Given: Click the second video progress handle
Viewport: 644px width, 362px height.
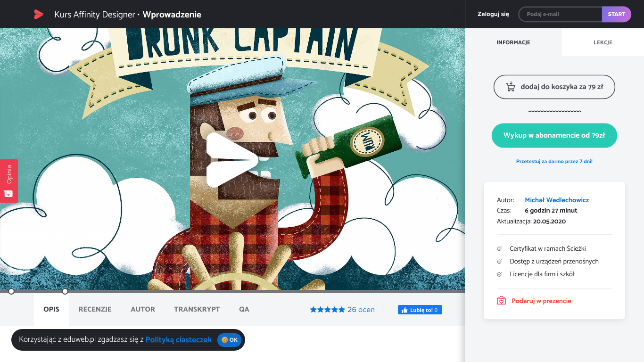Looking at the screenshot, I should point(65,291).
